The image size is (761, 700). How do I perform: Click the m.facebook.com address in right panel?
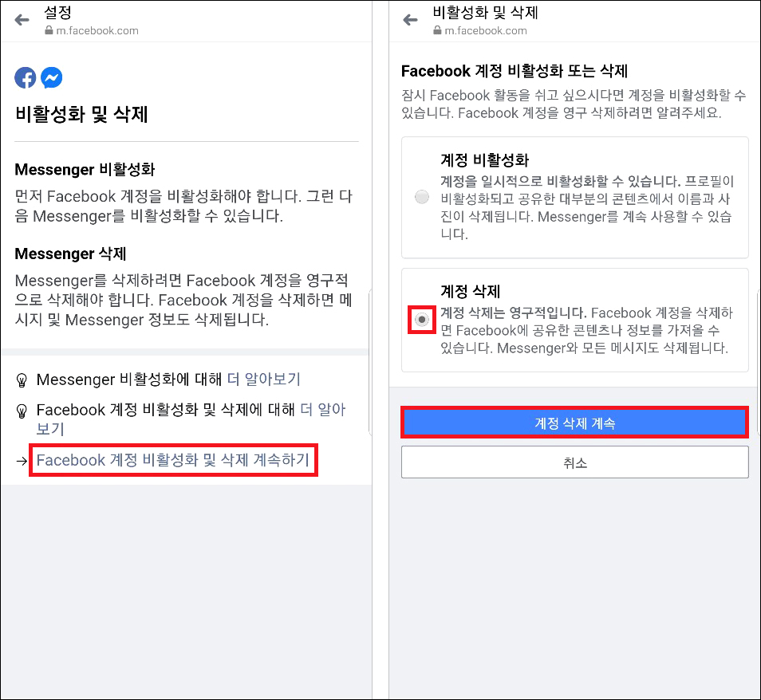485,30
